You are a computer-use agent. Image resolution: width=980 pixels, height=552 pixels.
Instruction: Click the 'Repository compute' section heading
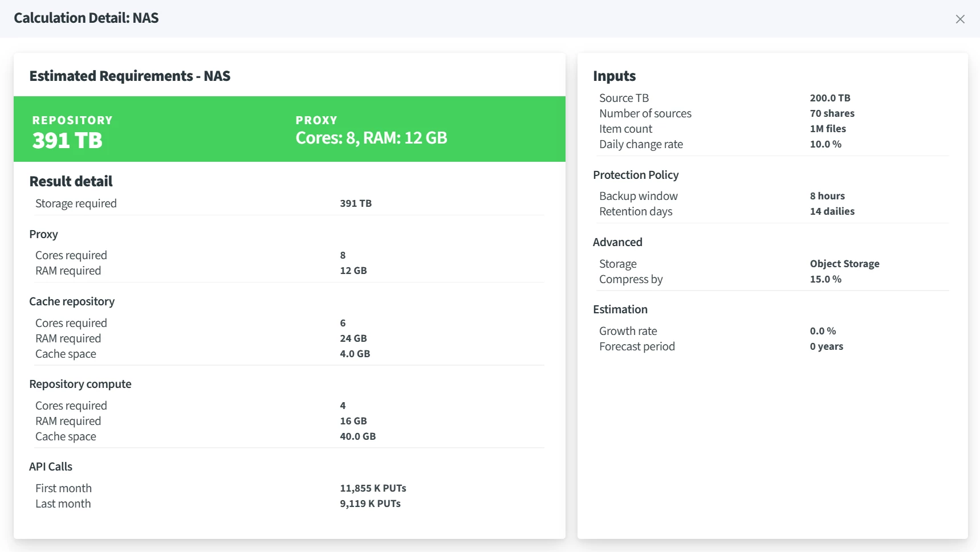click(80, 384)
